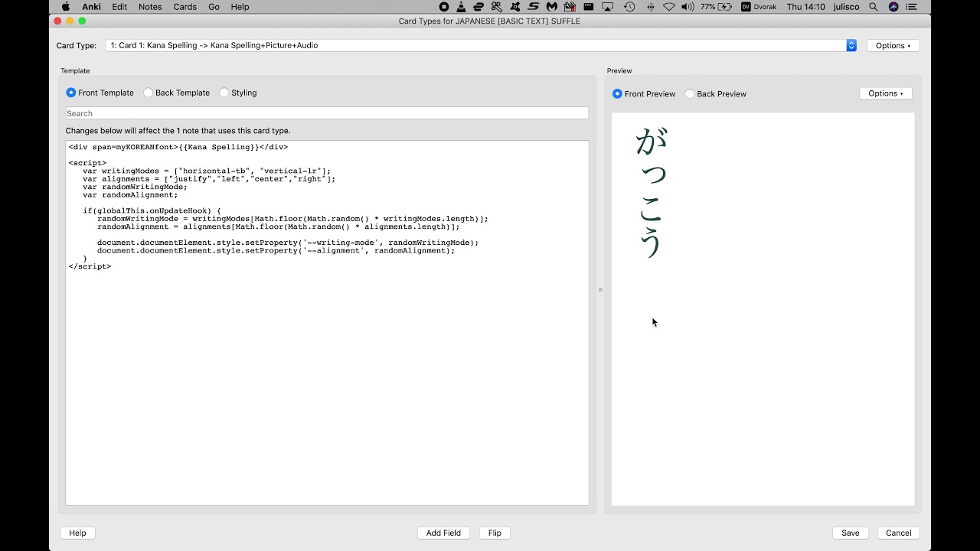The image size is (980, 551).
Task: Open the Card Type dropdown
Action: (x=481, y=45)
